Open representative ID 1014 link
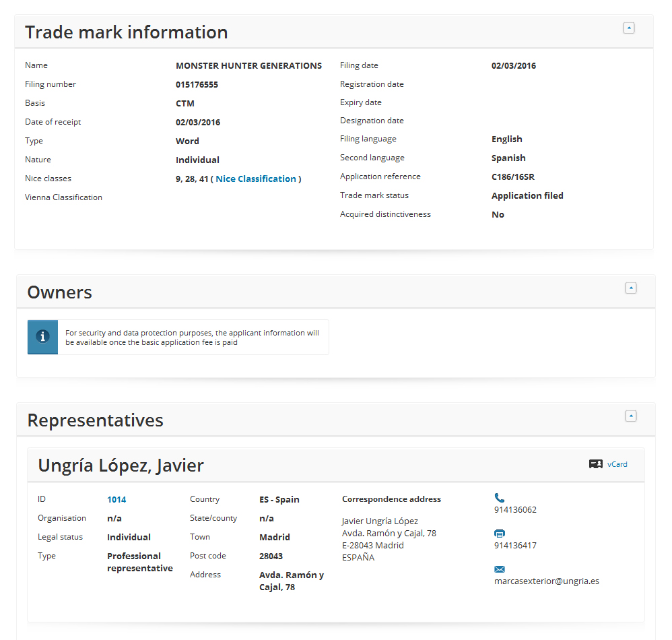 116,500
